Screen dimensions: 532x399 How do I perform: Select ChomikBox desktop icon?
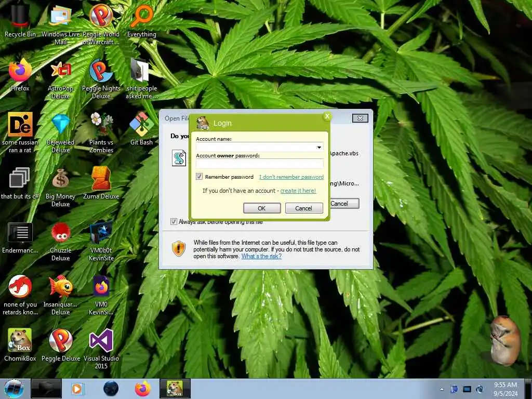click(20, 344)
